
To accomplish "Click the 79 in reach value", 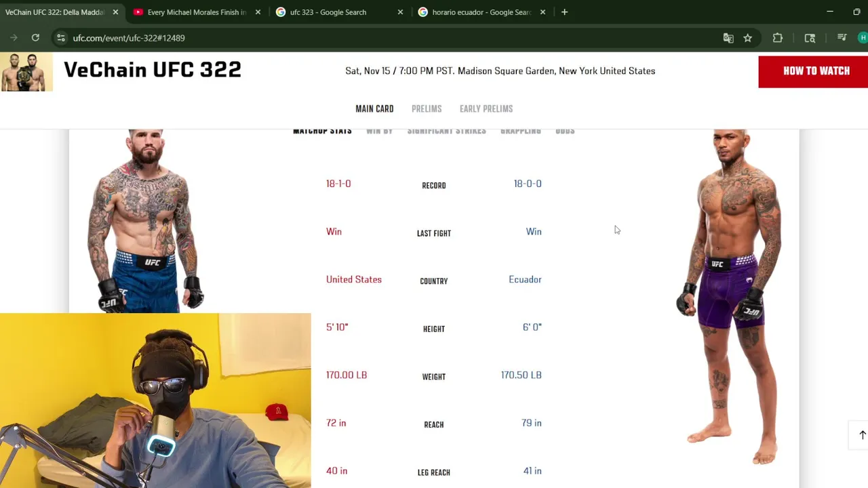I will click(x=532, y=423).
